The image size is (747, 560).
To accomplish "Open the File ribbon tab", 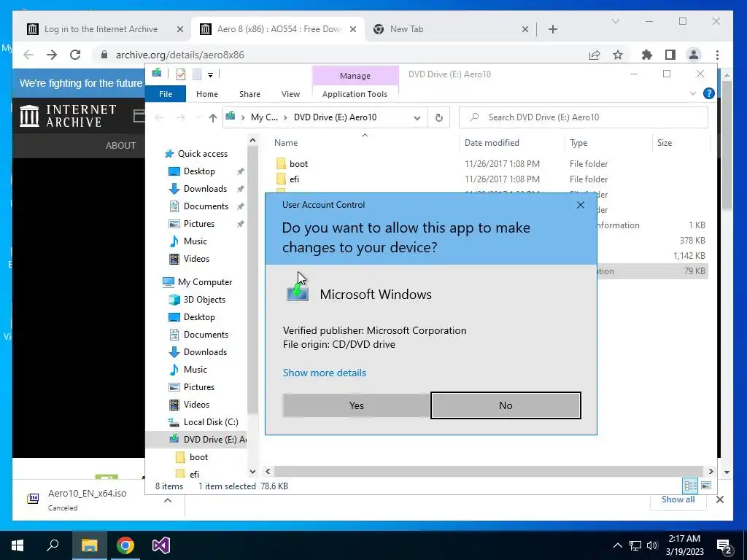I will [166, 94].
